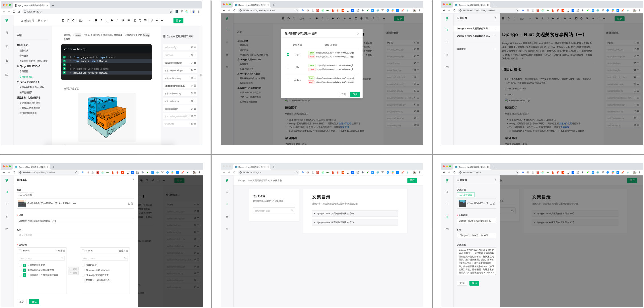Click 确认 in the 编辑文章 drawer
The image size is (644, 308).
click(x=34, y=302)
